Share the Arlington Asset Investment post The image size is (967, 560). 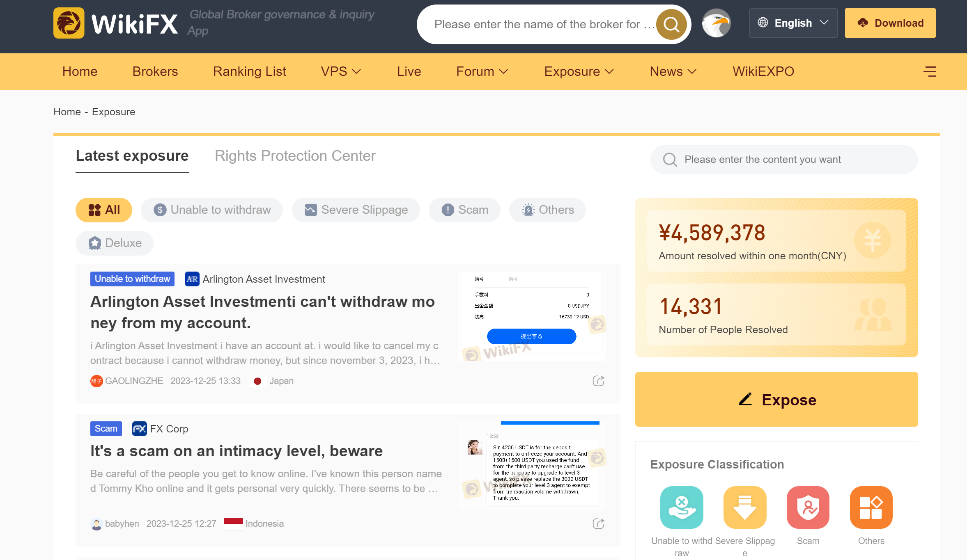(x=598, y=381)
